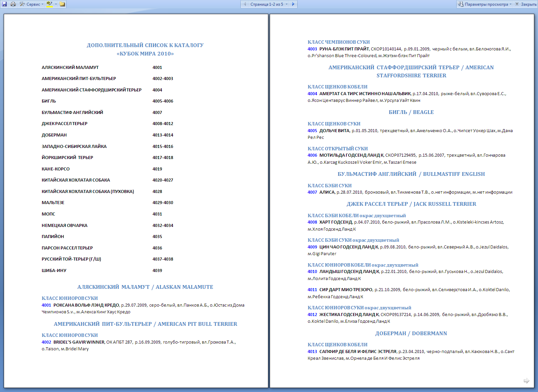Click entry number 4001 in the document
The height and width of the screenshot is (392, 538).
coord(46,305)
